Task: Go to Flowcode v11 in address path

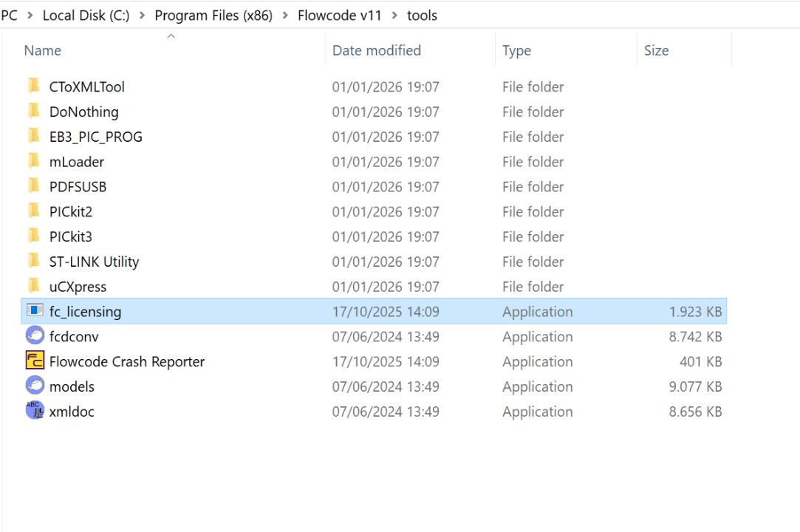Action: point(340,16)
